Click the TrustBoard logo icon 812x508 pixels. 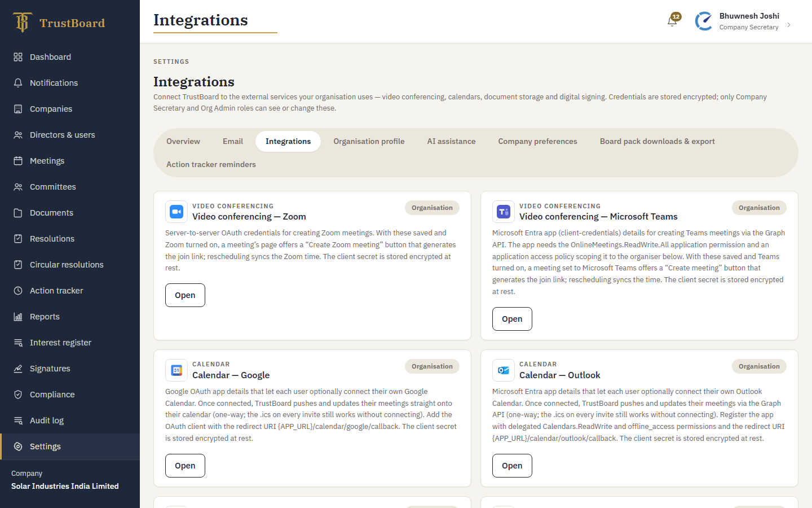tap(22, 22)
